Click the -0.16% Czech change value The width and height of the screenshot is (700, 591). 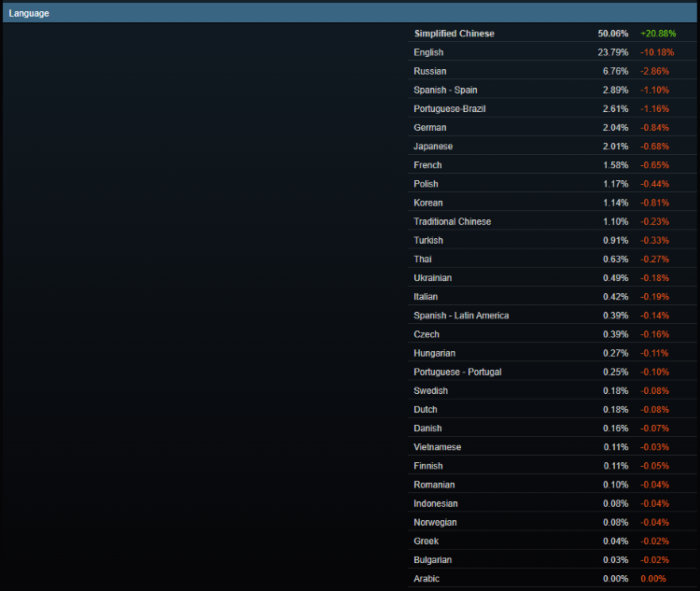point(655,333)
